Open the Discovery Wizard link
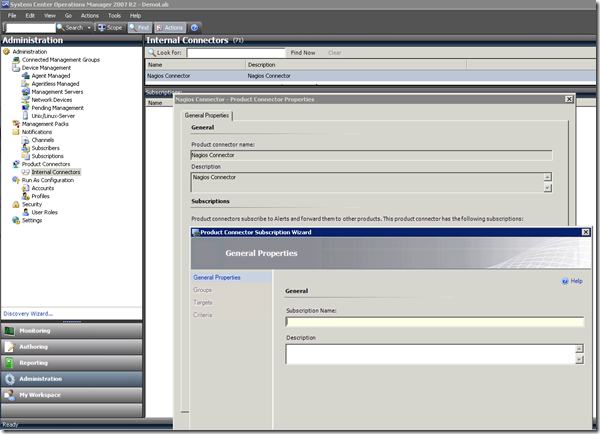 [28, 314]
